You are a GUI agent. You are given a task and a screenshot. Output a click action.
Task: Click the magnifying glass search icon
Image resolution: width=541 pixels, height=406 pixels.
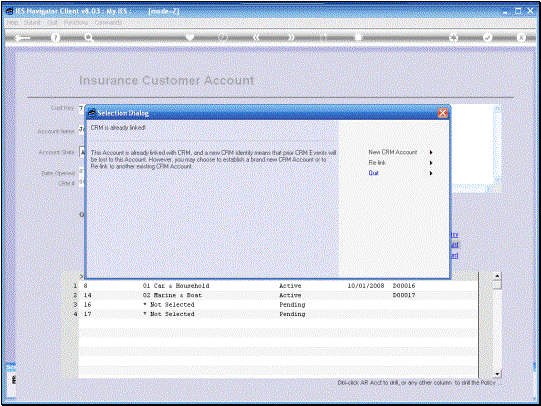tap(89, 38)
